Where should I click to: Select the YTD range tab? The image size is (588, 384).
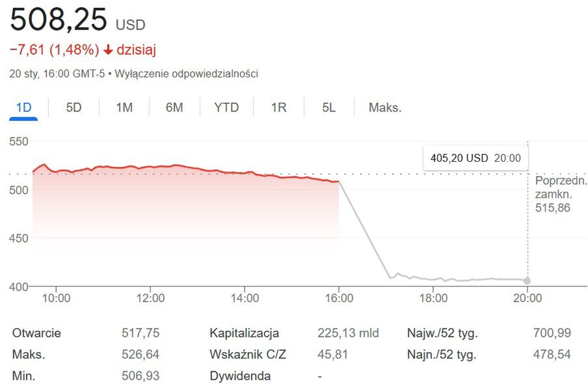click(x=226, y=107)
